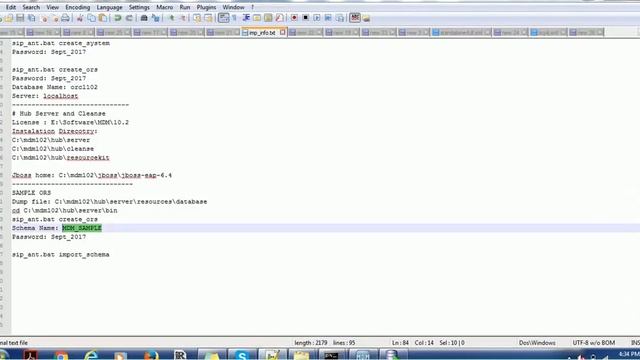Open Skype from the taskbar
The image size is (640, 360).
pos(242,356)
